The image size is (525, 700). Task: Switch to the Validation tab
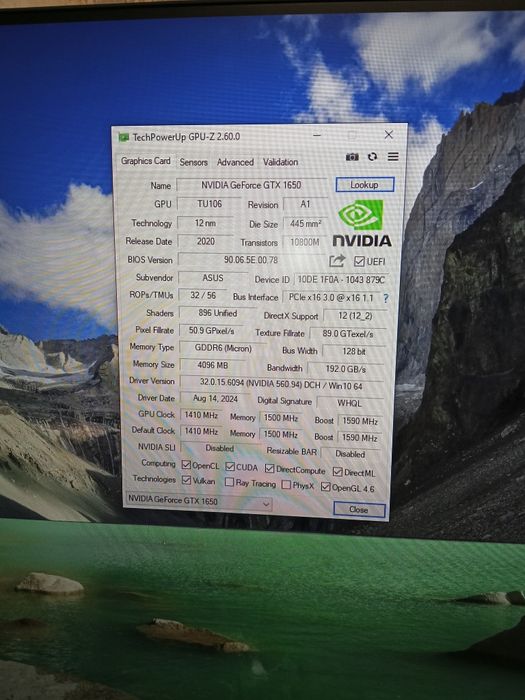point(280,162)
